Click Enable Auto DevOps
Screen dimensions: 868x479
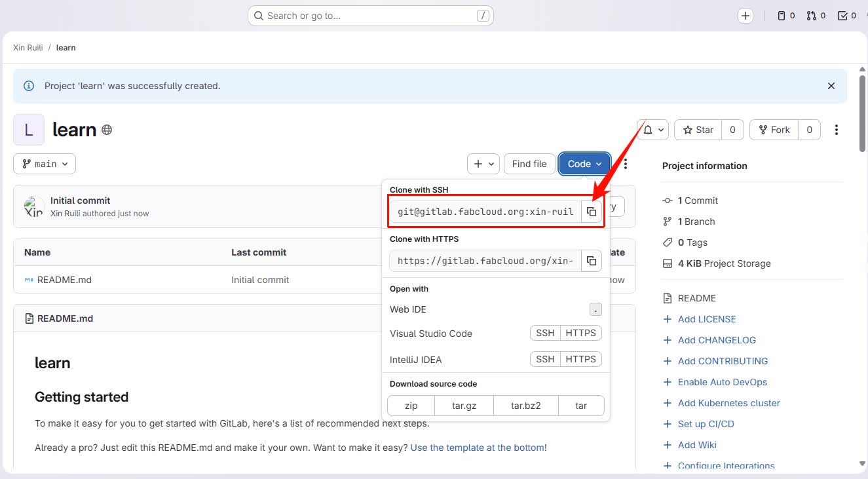point(722,382)
